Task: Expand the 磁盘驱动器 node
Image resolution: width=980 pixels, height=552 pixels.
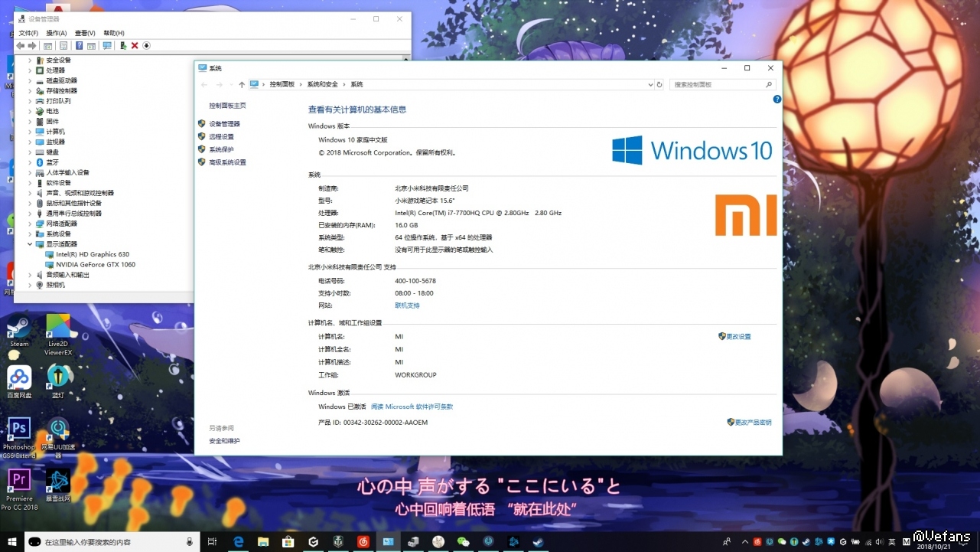Action: coord(30,80)
